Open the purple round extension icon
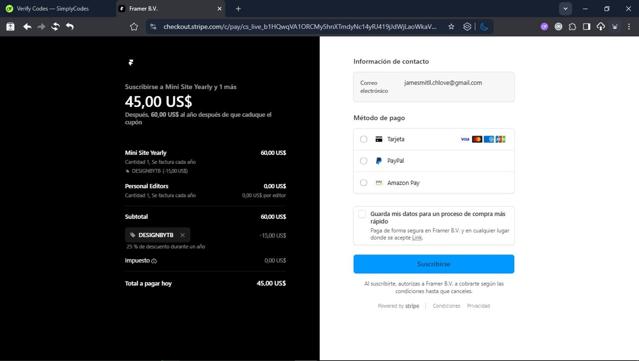The image size is (639, 361). click(x=544, y=26)
